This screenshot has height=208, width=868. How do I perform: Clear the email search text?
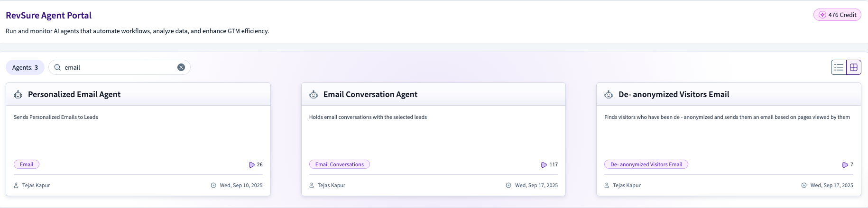(181, 67)
